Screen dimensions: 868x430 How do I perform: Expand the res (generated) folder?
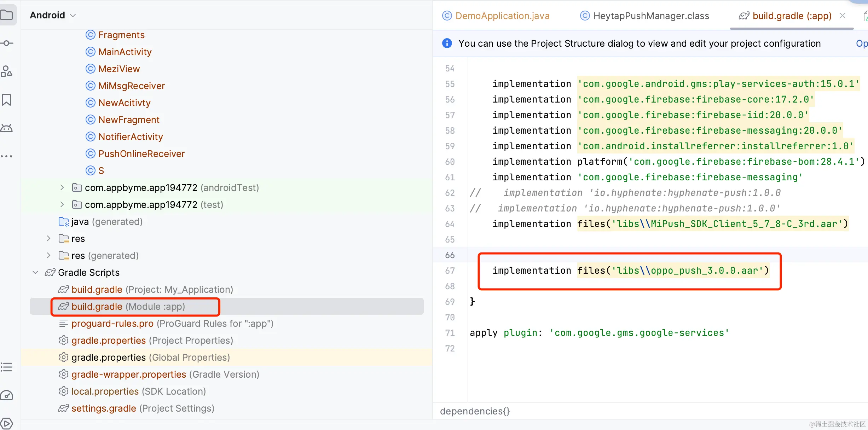(x=48, y=255)
